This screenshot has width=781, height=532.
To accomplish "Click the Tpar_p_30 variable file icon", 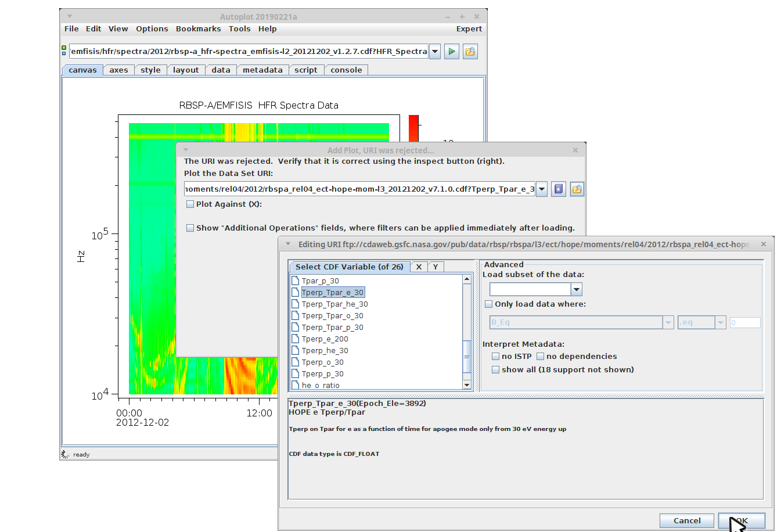I will (296, 281).
